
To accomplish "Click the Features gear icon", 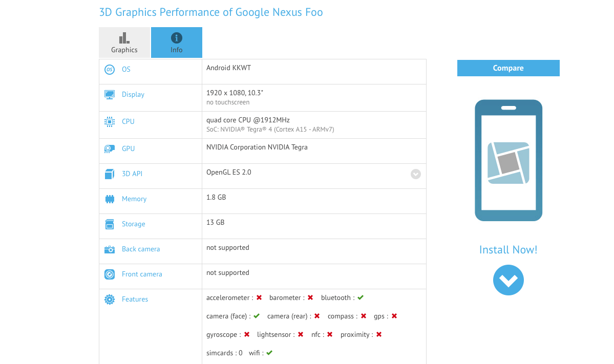I will click(109, 299).
